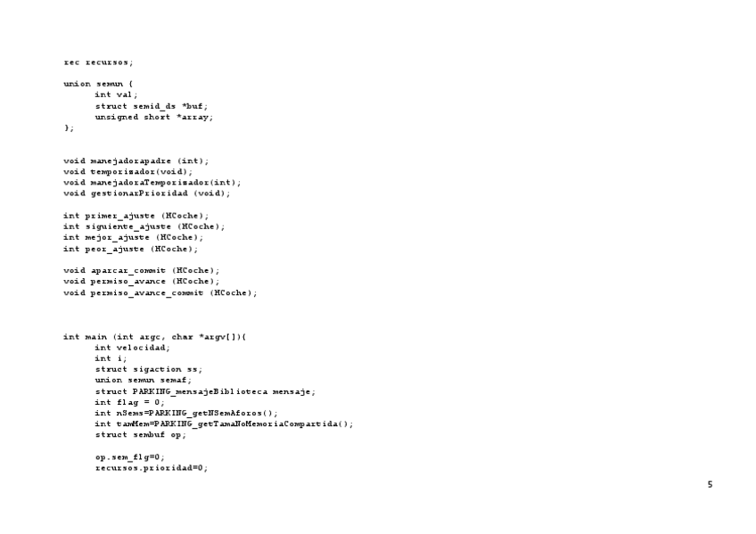
Task: Click the 'permiso_avance_commit (HCoche)' prototype
Action: coord(160,293)
